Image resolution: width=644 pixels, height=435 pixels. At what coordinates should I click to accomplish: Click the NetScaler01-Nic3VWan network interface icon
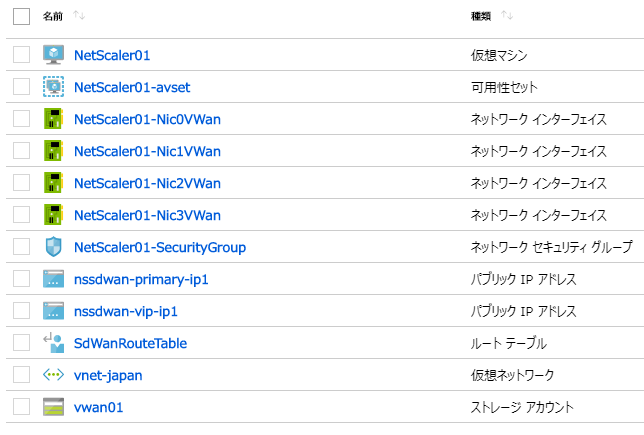click(x=53, y=215)
